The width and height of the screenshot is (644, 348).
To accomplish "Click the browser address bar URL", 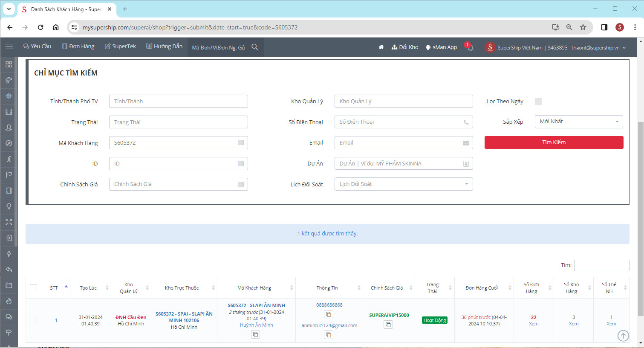I will click(x=190, y=27).
